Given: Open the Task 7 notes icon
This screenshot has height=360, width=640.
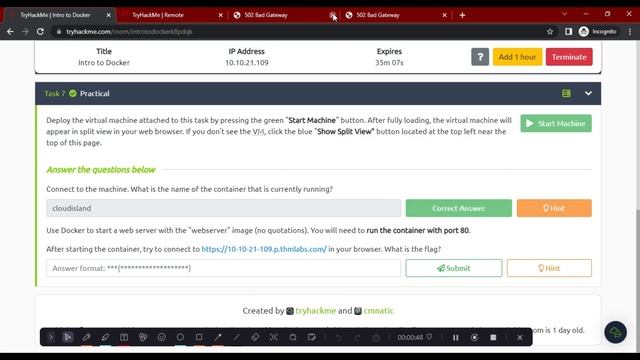Looking at the screenshot, I should [566, 93].
